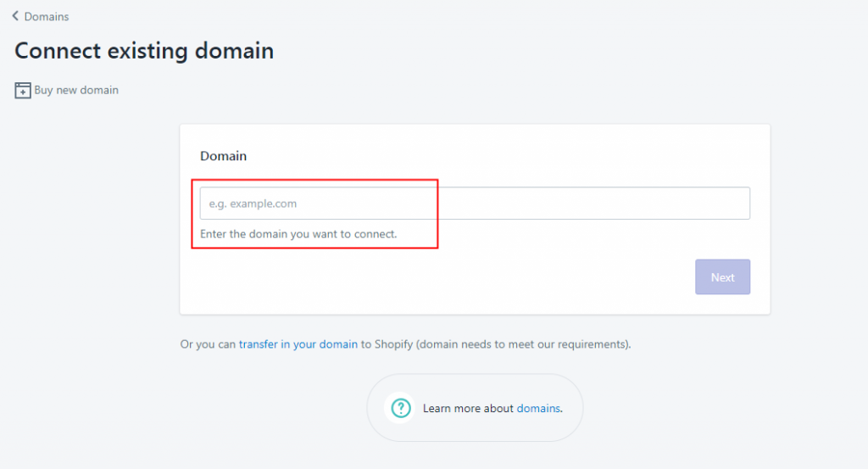
Task: Click the Learn more about text
Action: [468, 408]
